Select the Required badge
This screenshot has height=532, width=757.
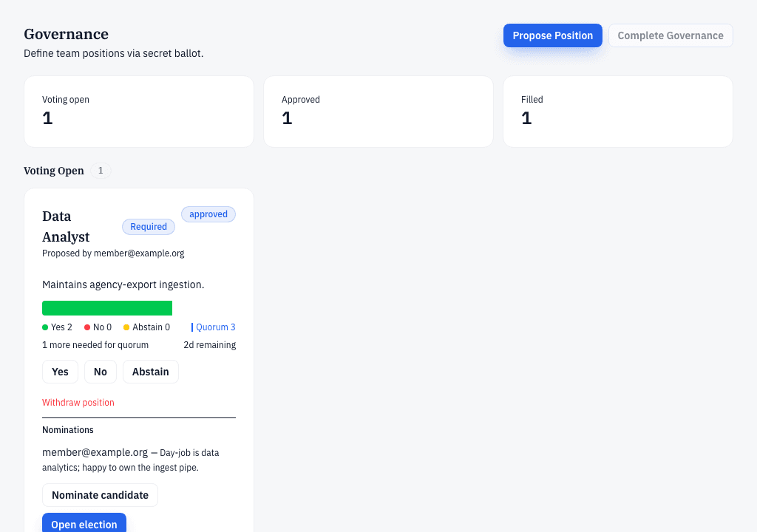tap(148, 227)
